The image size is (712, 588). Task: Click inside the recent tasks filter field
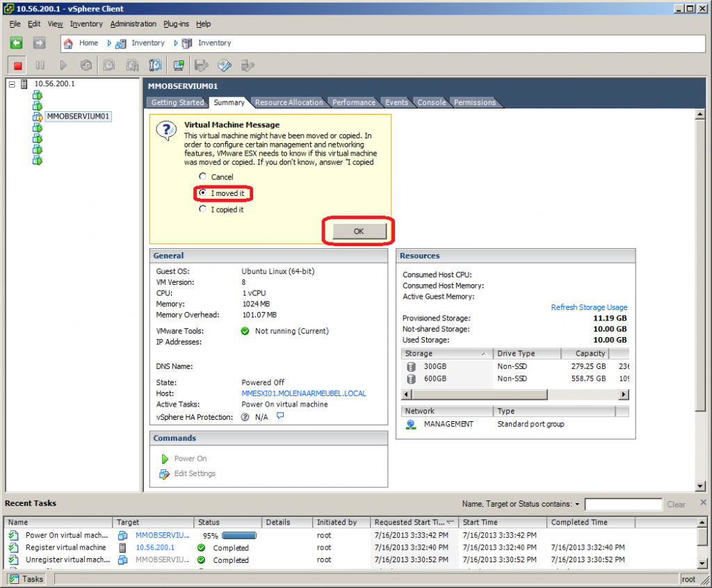623,505
